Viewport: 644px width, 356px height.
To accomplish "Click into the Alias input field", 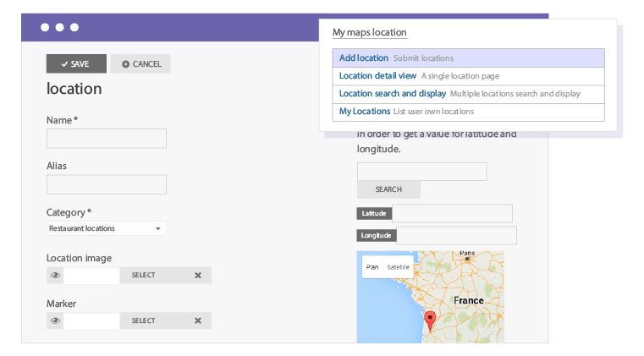I will click(x=107, y=184).
